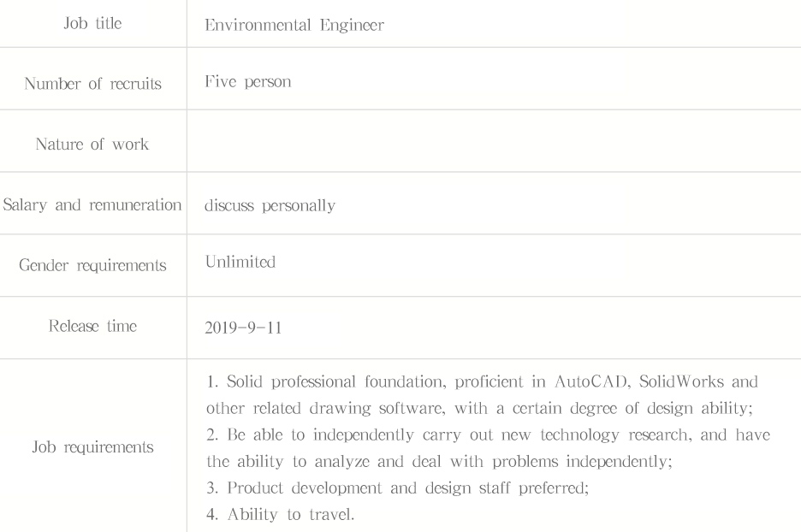Click the empty Nature of work value cell
801x532 pixels.
coord(494,144)
